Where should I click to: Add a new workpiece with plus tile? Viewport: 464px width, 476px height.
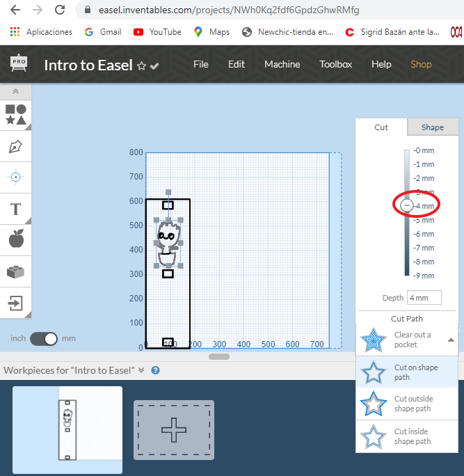click(174, 430)
